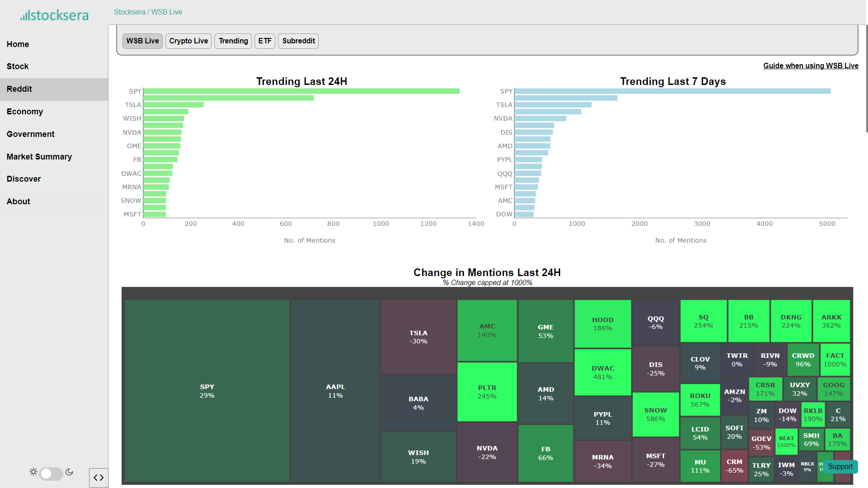Click the page vertical scrollbar
868x488 pixels.
pyautogui.click(x=866, y=79)
